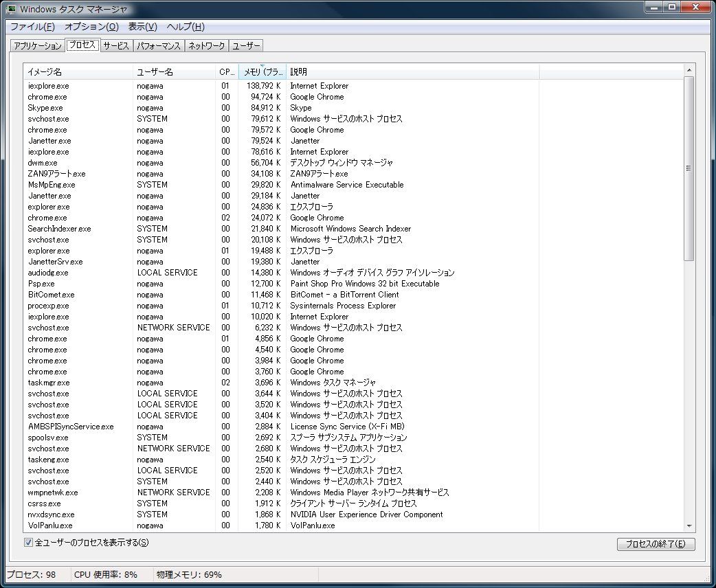Sort by the CPU column header
This screenshot has height=588, width=716.
[227, 71]
